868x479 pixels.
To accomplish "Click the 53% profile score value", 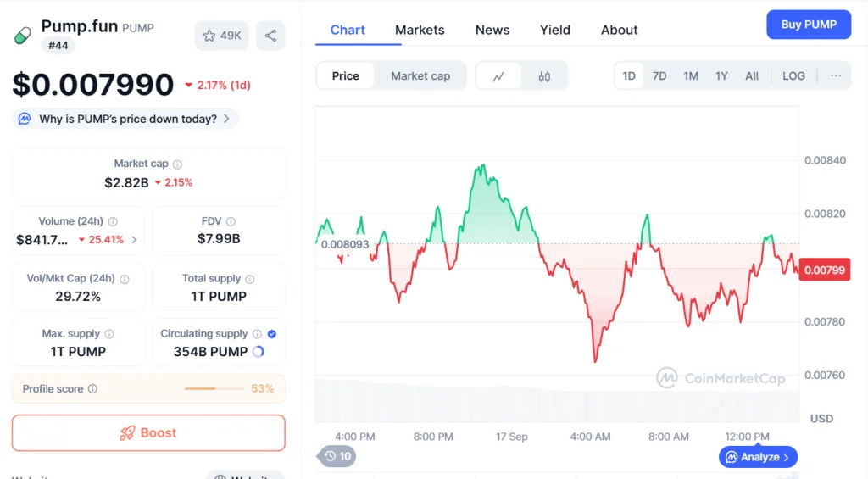I will tap(263, 389).
